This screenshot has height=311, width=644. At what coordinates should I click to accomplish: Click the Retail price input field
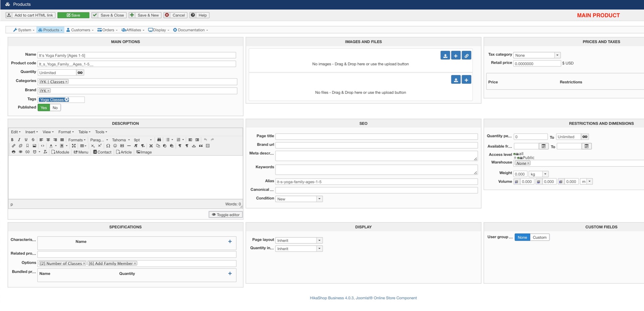coord(536,64)
